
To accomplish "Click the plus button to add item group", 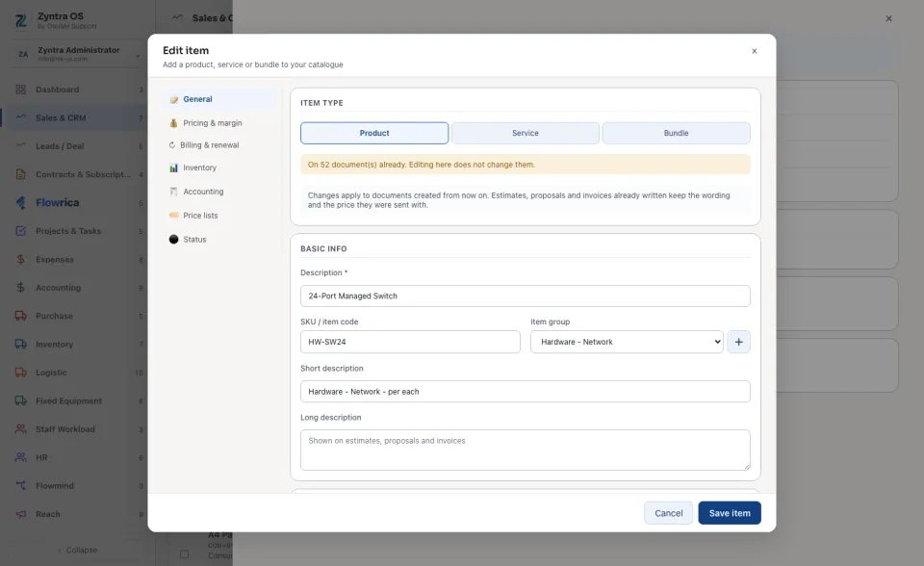I will point(738,342).
